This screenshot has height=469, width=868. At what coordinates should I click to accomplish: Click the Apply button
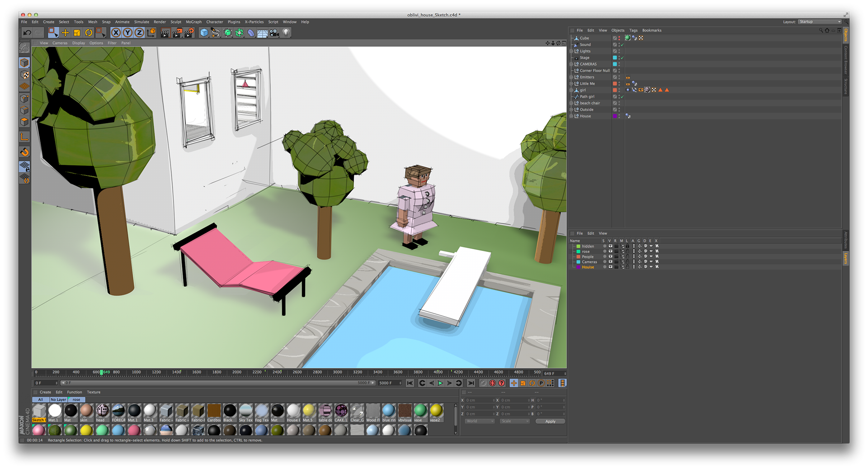click(550, 421)
